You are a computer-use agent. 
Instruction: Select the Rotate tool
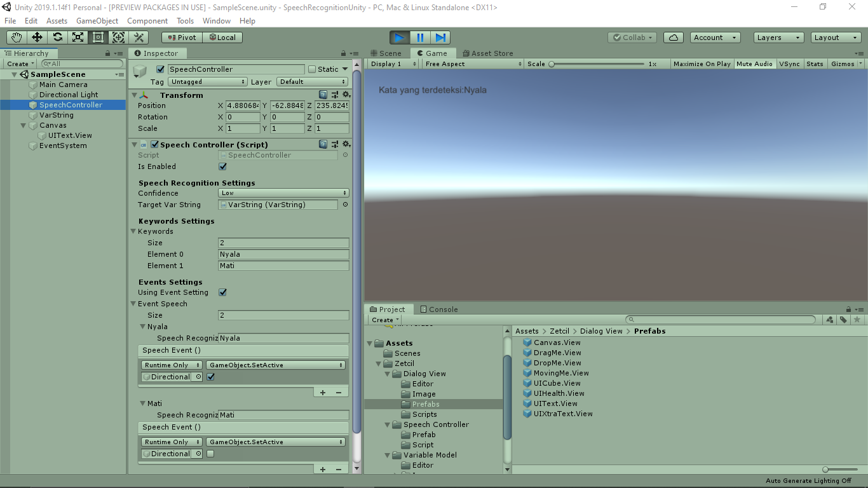(x=57, y=37)
